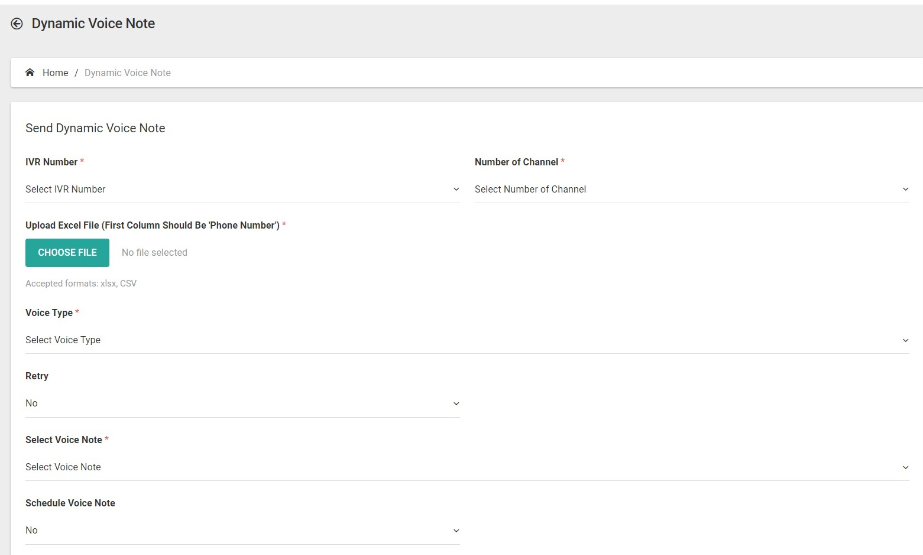The width and height of the screenshot is (923, 555).
Task: Click the No file selected text
Action: tap(154, 252)
